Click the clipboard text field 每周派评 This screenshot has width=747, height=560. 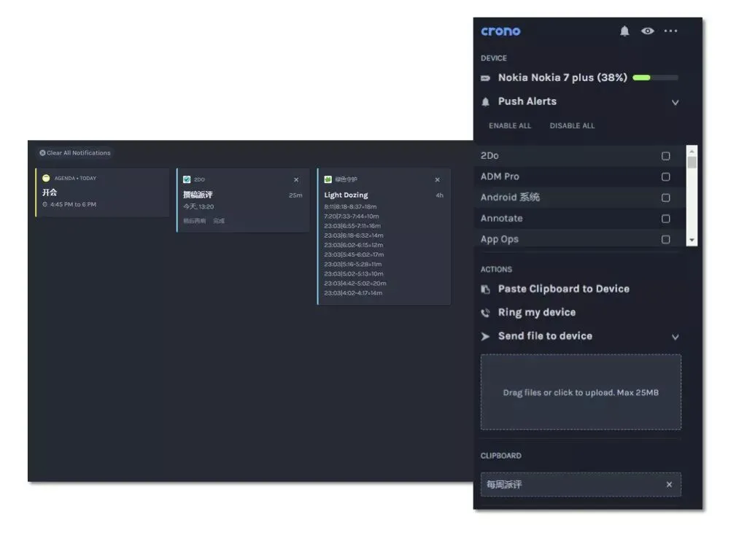pyautogui.click(x=581, y=485)
